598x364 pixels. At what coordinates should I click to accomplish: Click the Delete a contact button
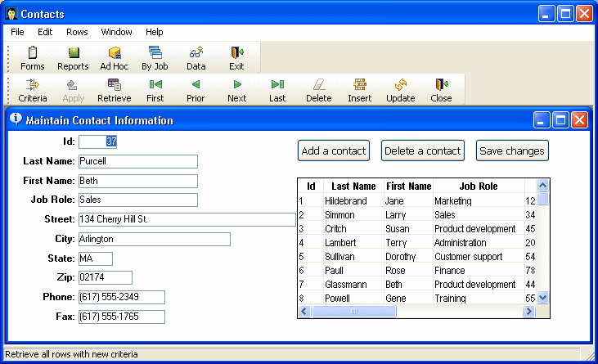coord(423,151)
